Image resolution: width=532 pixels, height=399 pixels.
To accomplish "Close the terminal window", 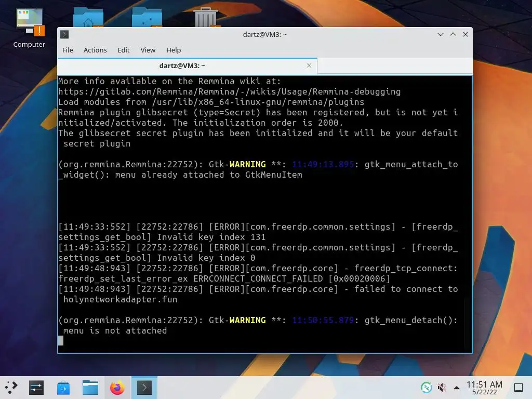I will coord(465,34).
